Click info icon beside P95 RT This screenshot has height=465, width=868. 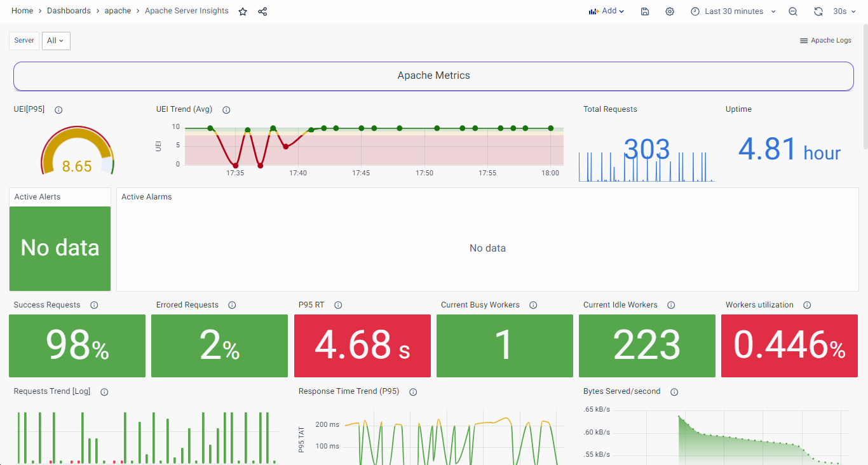tap(338, 306)
